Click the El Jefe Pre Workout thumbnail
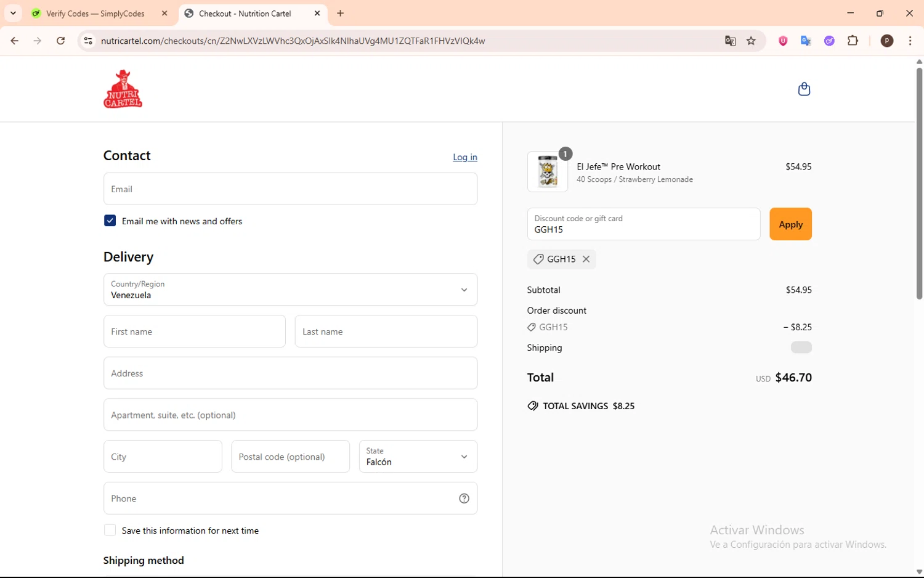Viewport: 924px width, 578px height. tap(548, 172)
